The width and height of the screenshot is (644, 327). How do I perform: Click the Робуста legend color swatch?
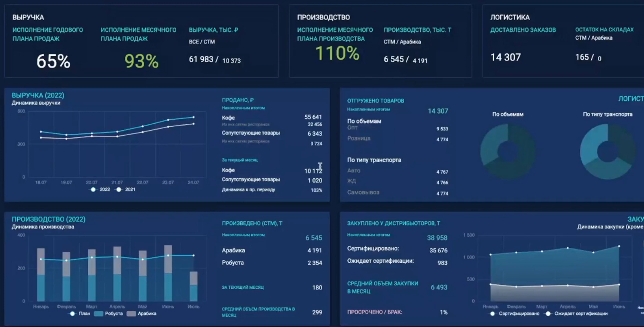click(x=98, y=313)
